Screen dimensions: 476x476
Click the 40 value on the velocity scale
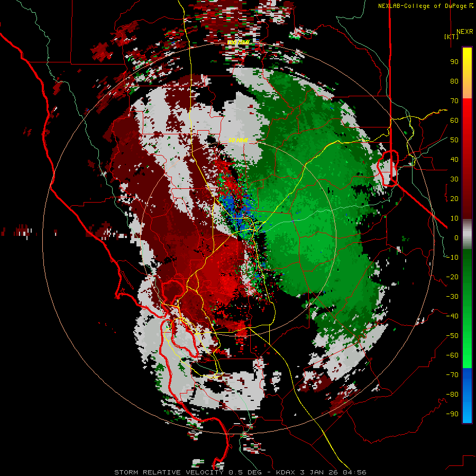click(454, 159)
